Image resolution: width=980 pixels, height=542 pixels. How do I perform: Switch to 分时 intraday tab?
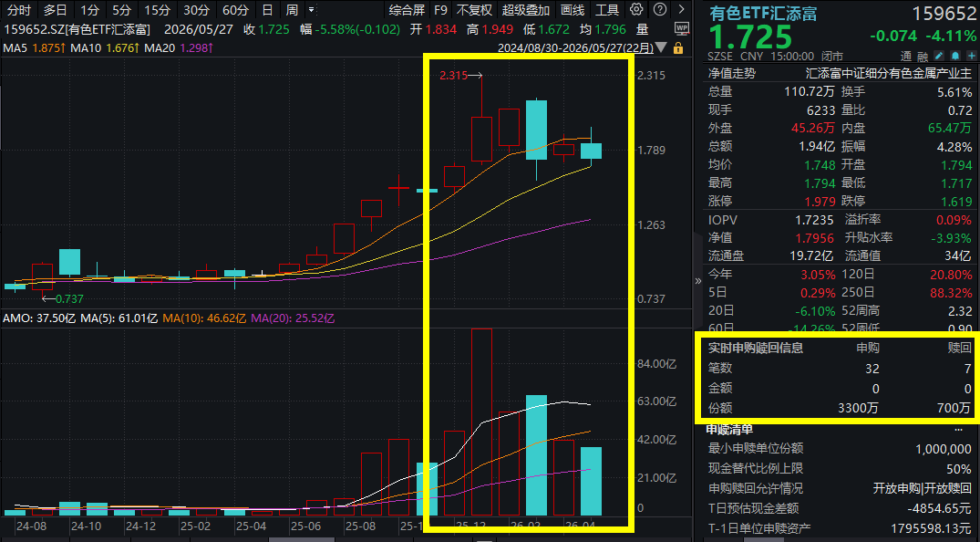[x=19, y=10]
